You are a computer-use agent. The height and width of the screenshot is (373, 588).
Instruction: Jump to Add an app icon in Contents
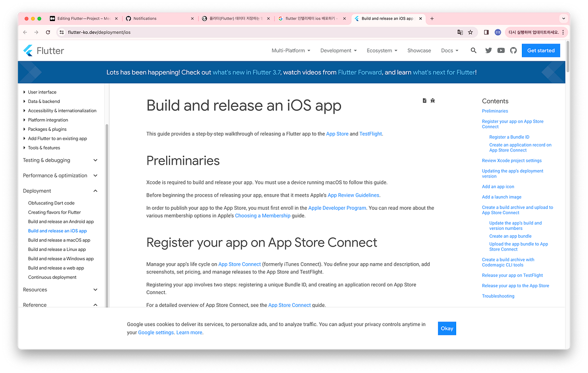(x=498, y=187)
